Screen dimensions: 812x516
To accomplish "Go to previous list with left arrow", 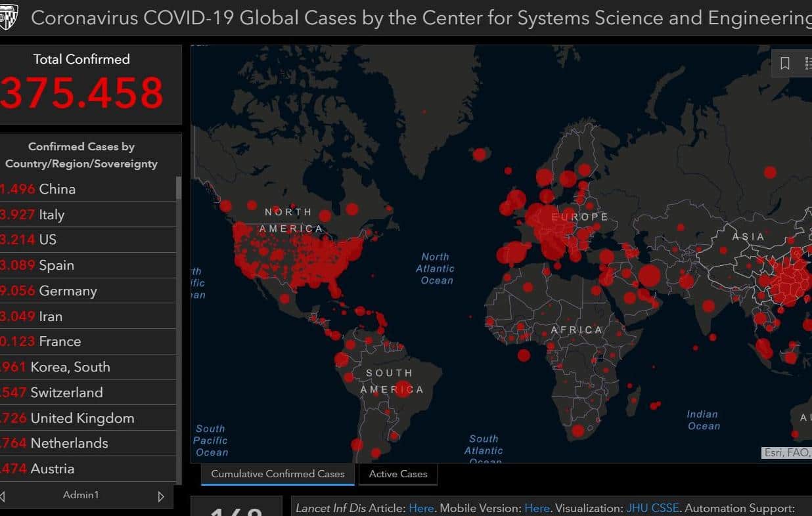I will [x=3, y=496].
